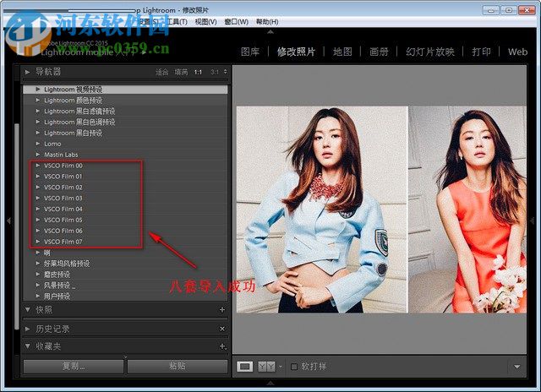Click the 复制... copy settings button
This screenshot has height=392, width=541.
click(x=73, y=366)
